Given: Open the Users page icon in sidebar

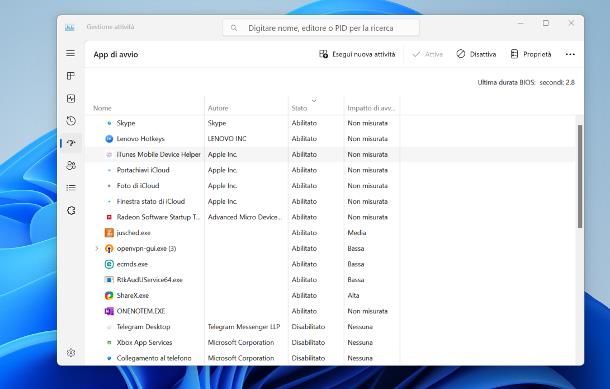Looking at the screenshot, I should point(71,166).
